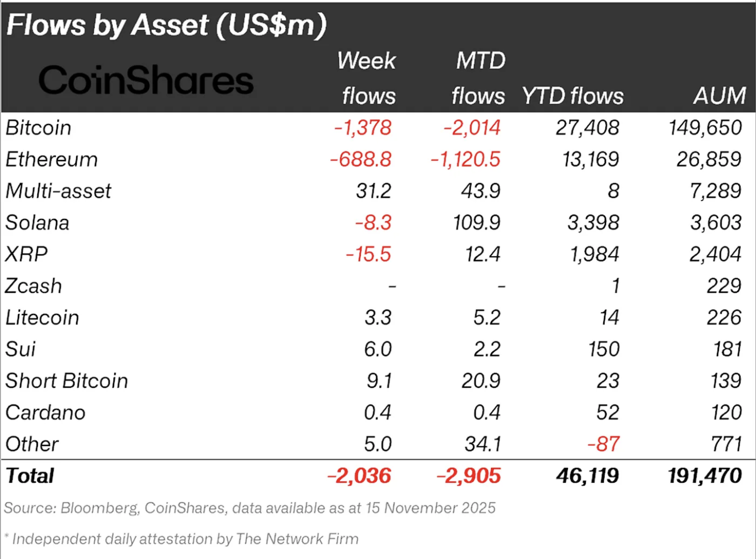Select the Multi-asset row label
This screenshot has height=559, width=756.
[58, 191]
